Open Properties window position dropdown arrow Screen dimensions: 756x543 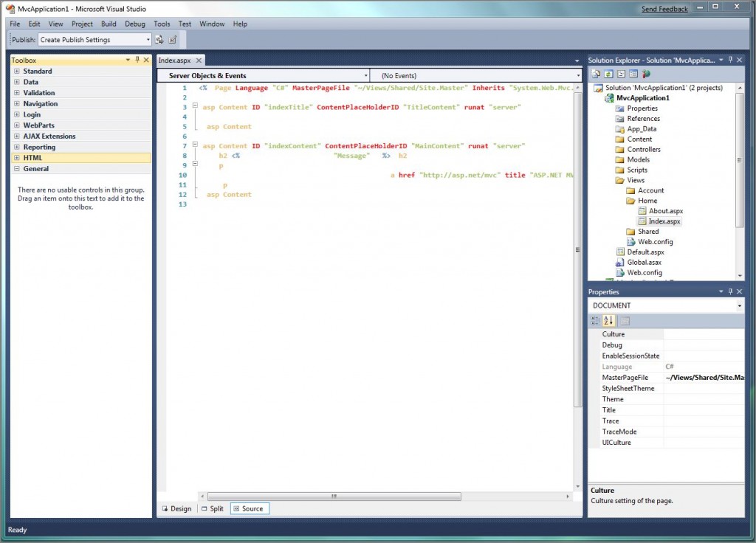pyautogui.click(x=721, y=291)
